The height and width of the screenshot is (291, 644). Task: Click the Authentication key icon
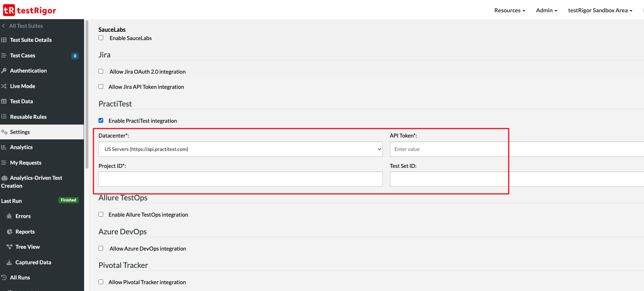click(x=4, y=71)
